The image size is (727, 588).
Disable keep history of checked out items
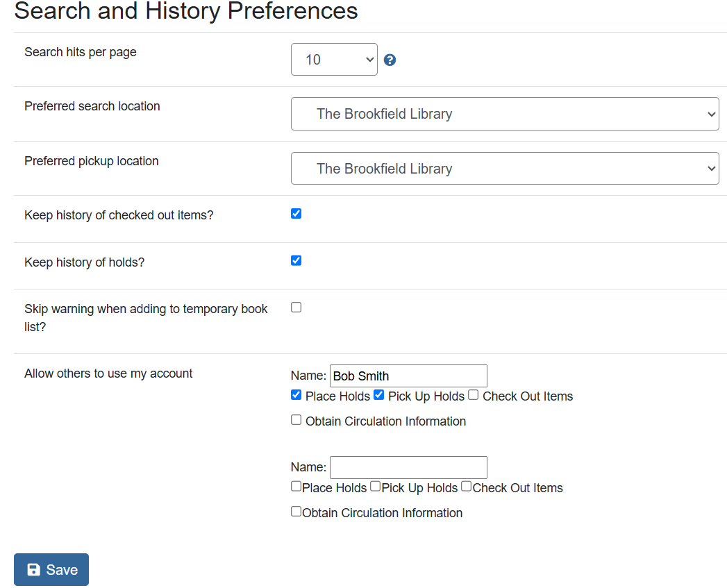click(x=296, y=213)
